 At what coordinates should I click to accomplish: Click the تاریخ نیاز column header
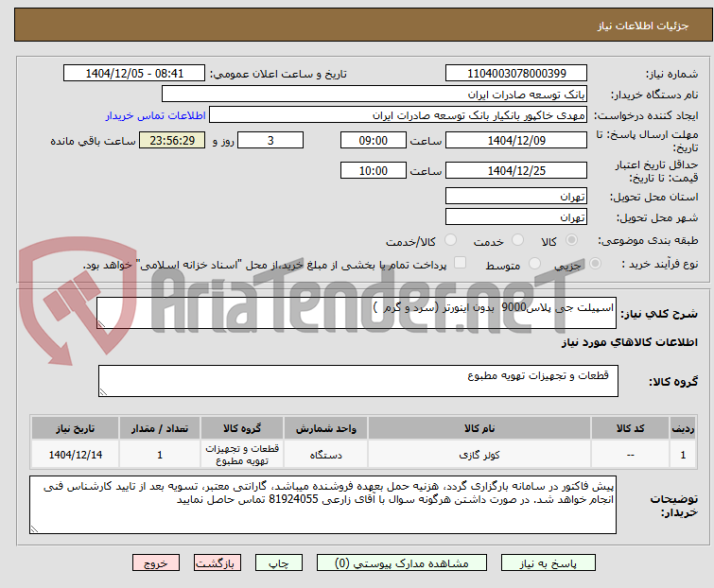tap(75, 428)
